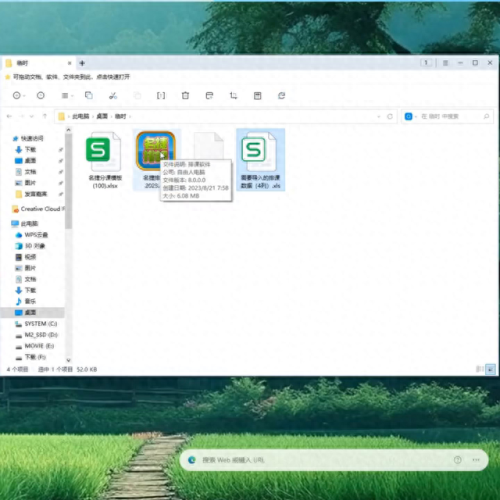Open 音乐 folder in the sidebar
The height and width of the screenshot is (500, 500).
point(26,301)
